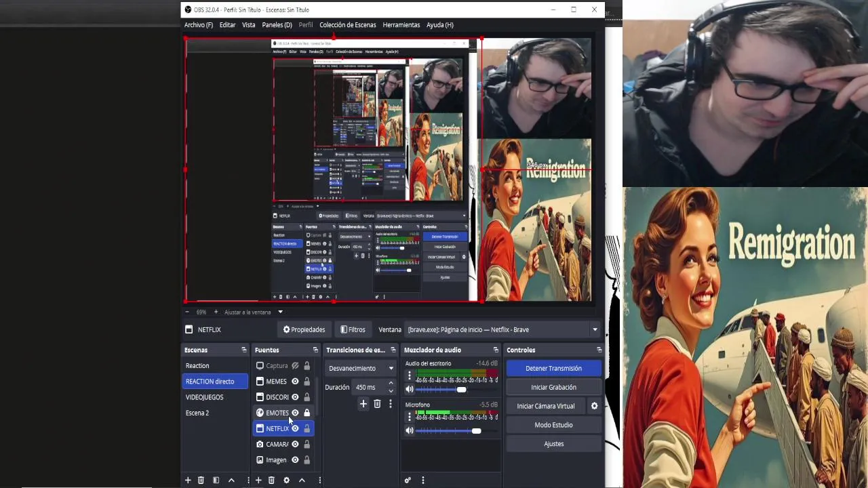Image resolution: width=868 pixels, height=488 pixels.
Task: Increase transition duration with up arrow
Action: (x=391, y=384)
